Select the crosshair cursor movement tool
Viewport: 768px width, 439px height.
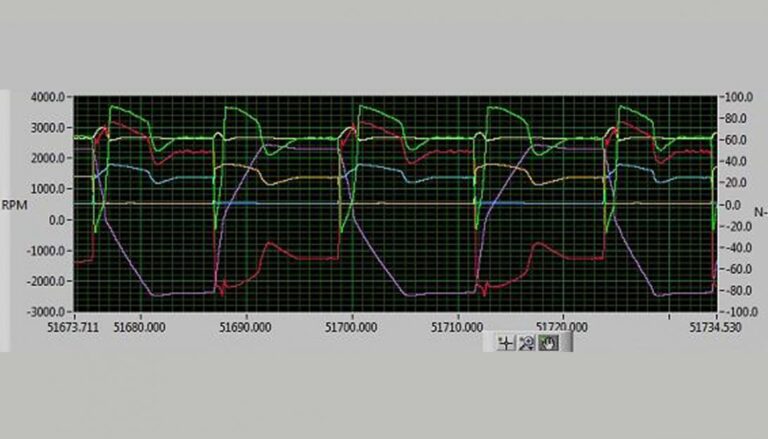point(505,343)
